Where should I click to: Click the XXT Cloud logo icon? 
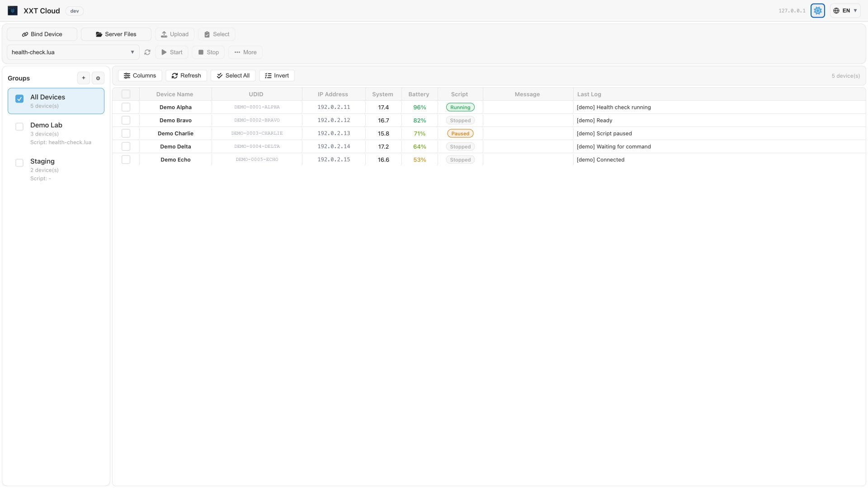[x=13, y=11]
